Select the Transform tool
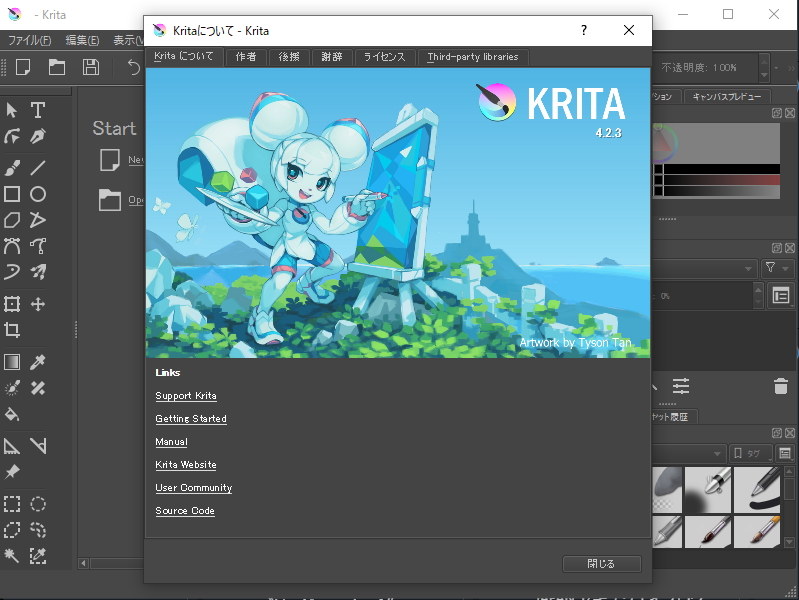Viewport: 799px width, 600px height. (x=12, y=304)
